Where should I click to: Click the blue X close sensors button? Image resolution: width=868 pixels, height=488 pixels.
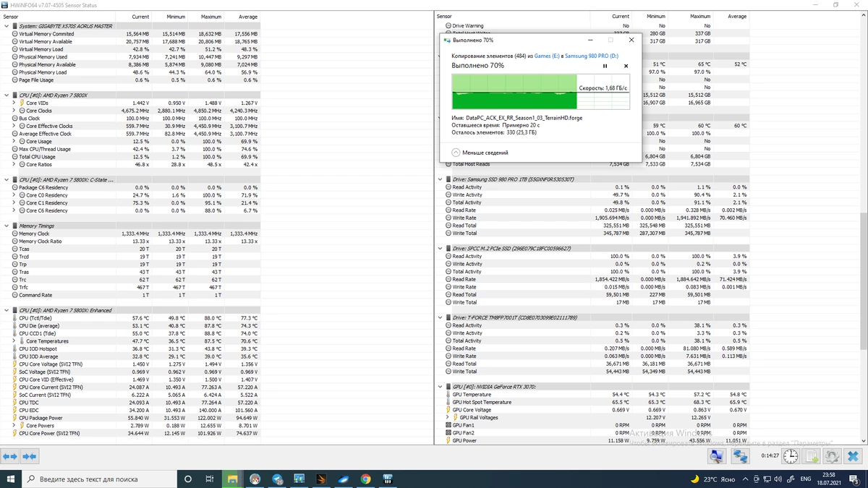tap(853, 457)
